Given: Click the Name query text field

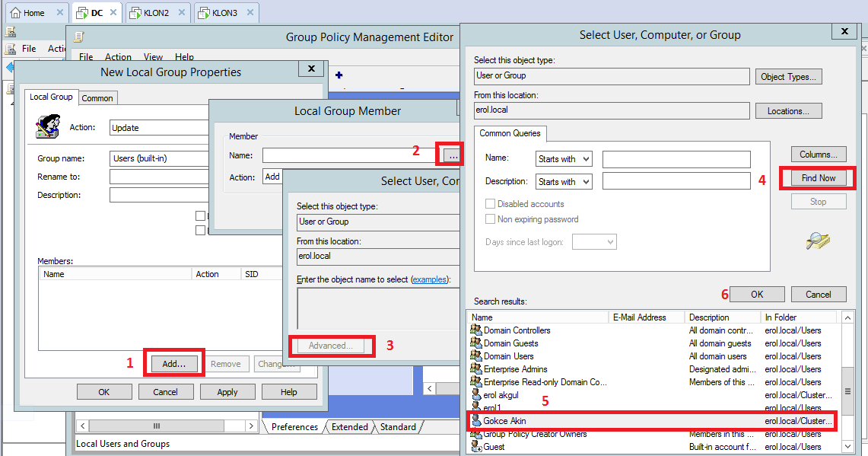Looking at the screenshot, I should 676,159.
